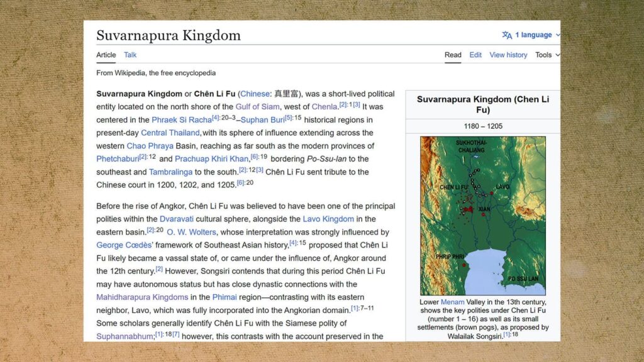Open the Central Thailand link

click(x=170, y=133)
